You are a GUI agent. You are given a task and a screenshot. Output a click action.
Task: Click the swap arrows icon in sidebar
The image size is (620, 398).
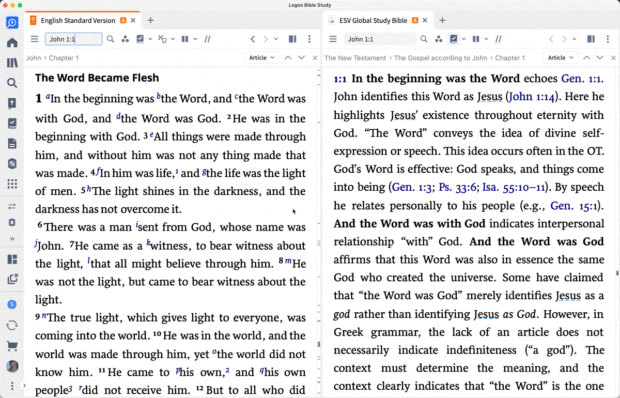12,206
